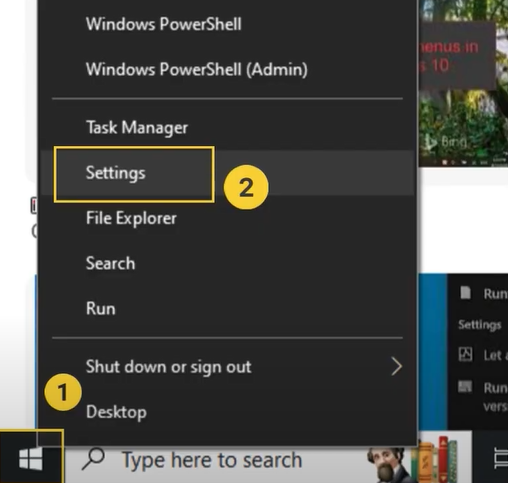Screen dimensions: 508x483
Task: Click the document icon next to Run
Action: click(465, 293)
